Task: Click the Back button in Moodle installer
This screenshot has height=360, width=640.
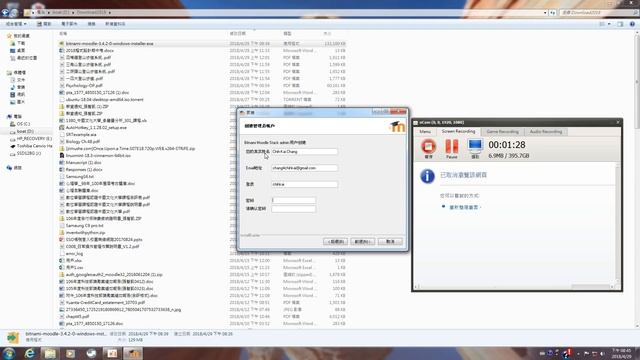Action: pos(335,242)
